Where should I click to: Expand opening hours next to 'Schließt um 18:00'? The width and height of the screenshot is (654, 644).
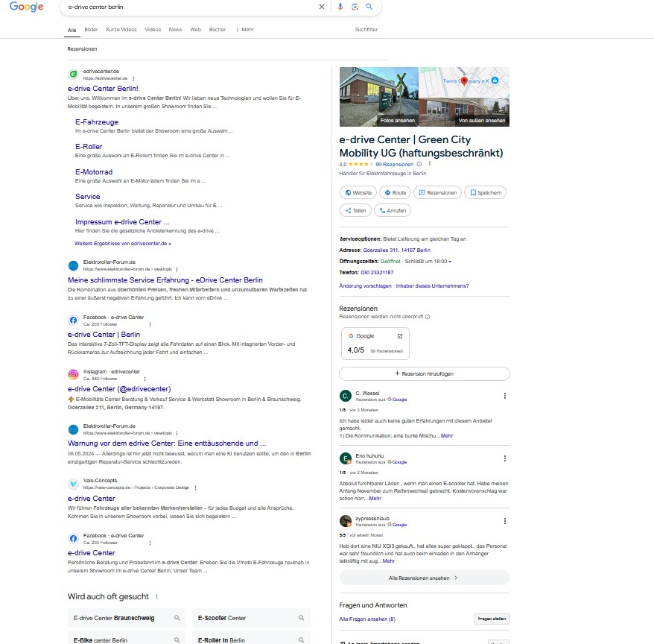click(450, 262)
